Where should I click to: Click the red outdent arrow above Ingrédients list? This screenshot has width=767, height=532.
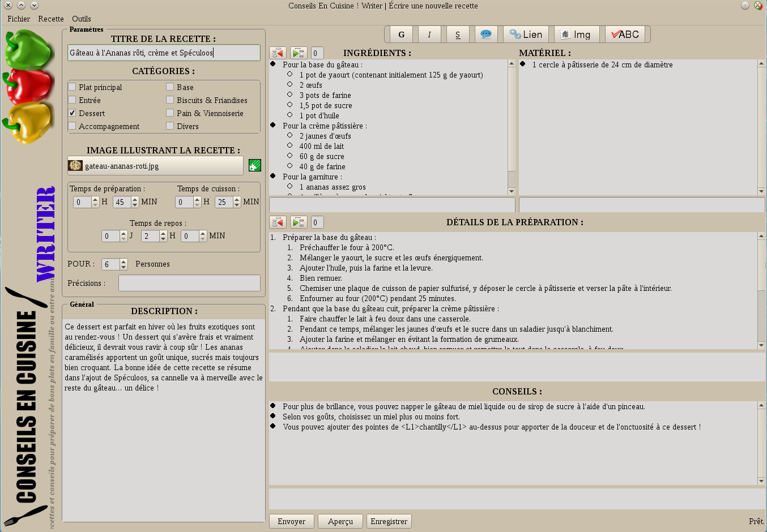tap(278, 53)
